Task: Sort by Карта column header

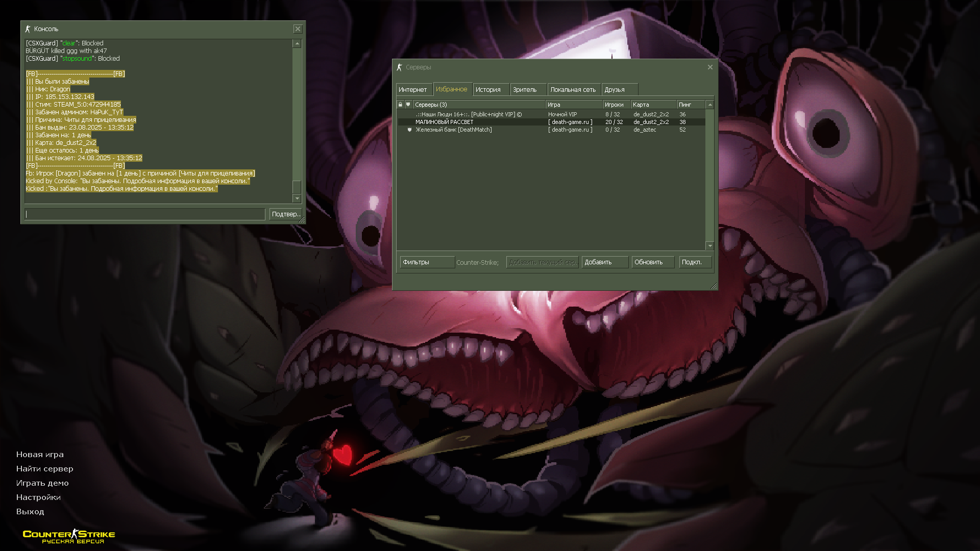Action: pos(654,105)
